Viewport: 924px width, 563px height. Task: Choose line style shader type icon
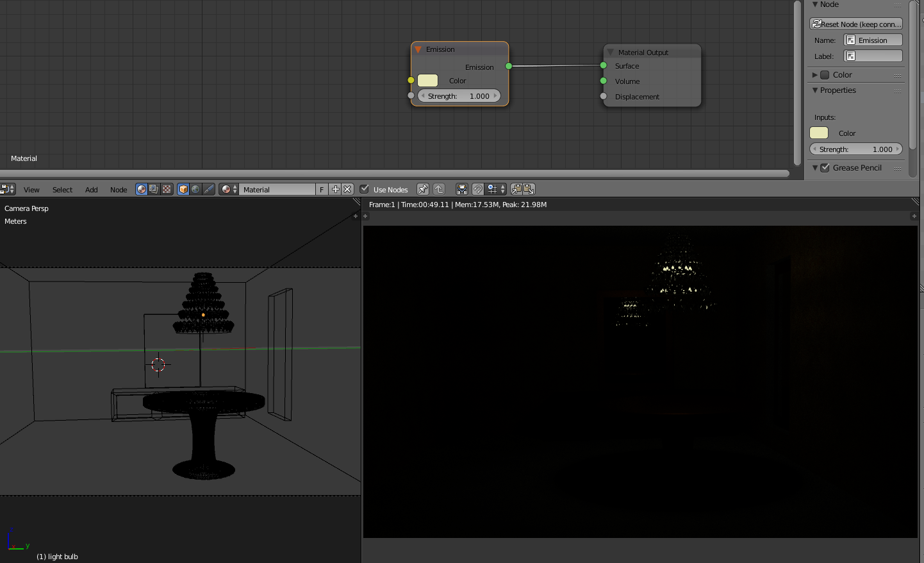(208, 189)
